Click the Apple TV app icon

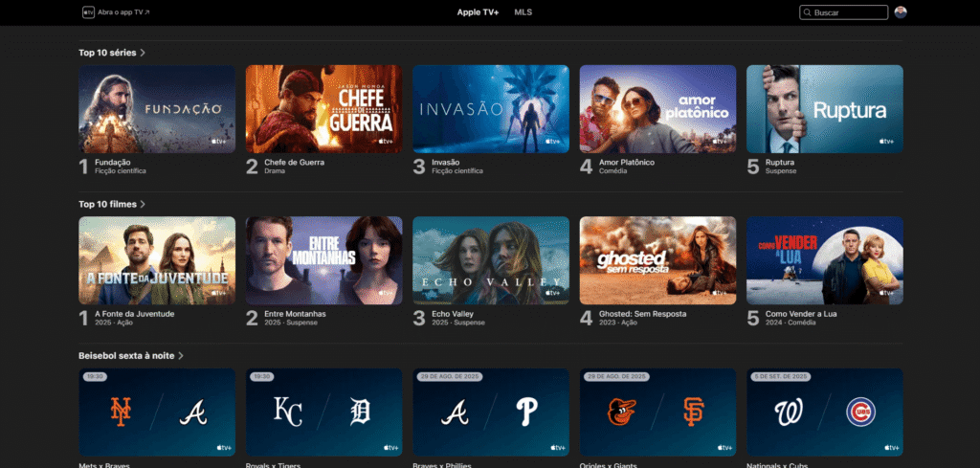(88, 11)
